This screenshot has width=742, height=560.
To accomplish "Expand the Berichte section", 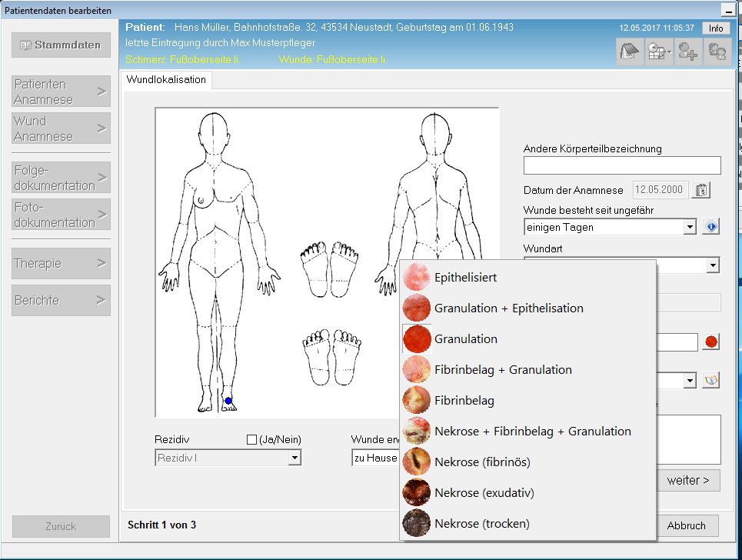I will 61,300.
